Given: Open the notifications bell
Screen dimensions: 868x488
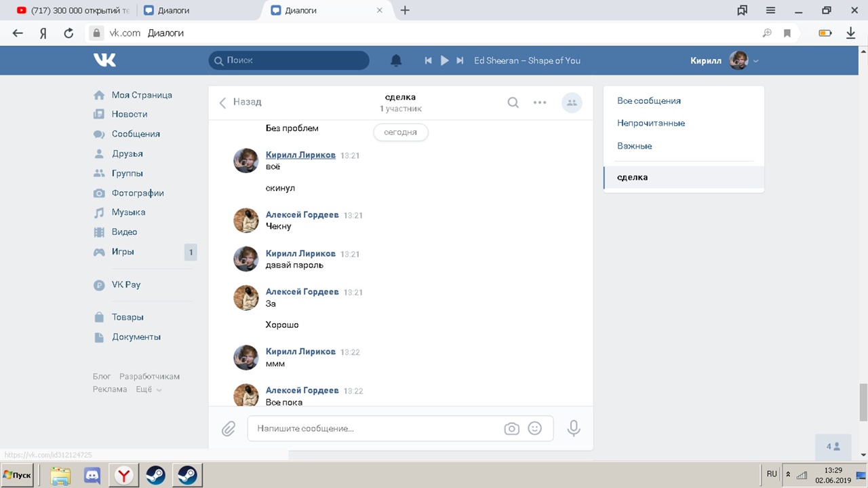Looking at the screenshot, I should [x=396, y=60].
